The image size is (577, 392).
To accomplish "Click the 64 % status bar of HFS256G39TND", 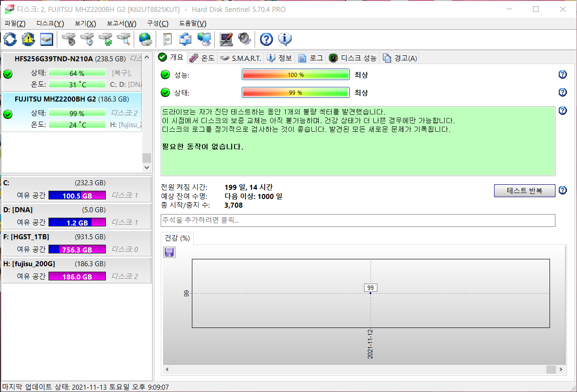I will [x=77, y=73].
